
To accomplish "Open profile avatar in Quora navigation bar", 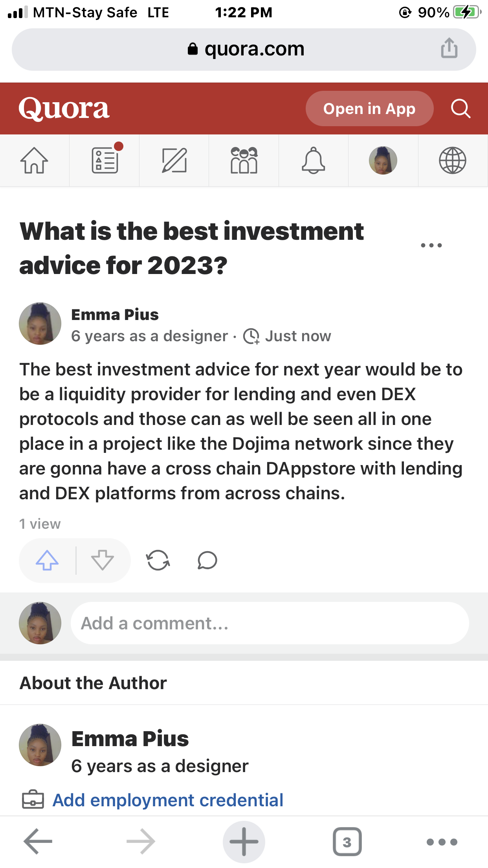I will [x=383, y=160].
